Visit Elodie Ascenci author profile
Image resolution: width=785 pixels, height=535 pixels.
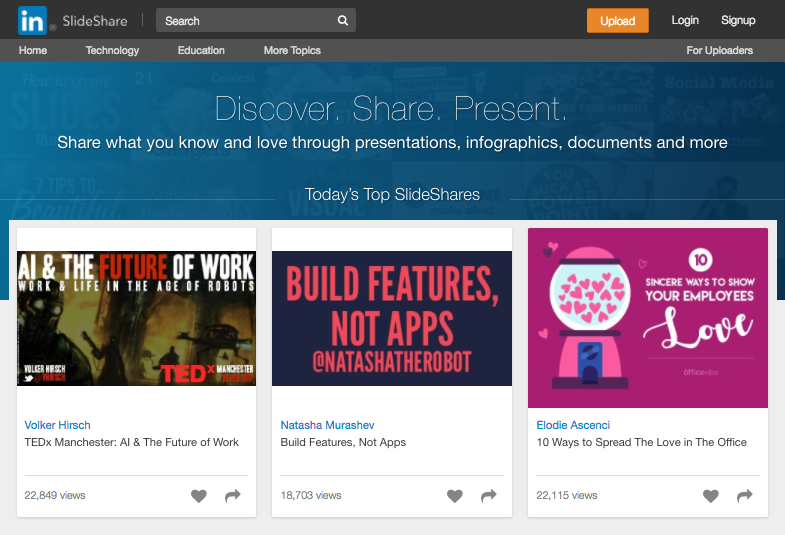pyautogui.click(x=573, y=425)
